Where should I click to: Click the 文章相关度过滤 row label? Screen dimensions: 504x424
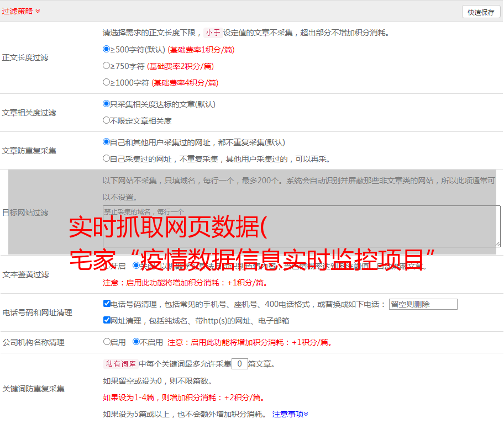(29, 113)
